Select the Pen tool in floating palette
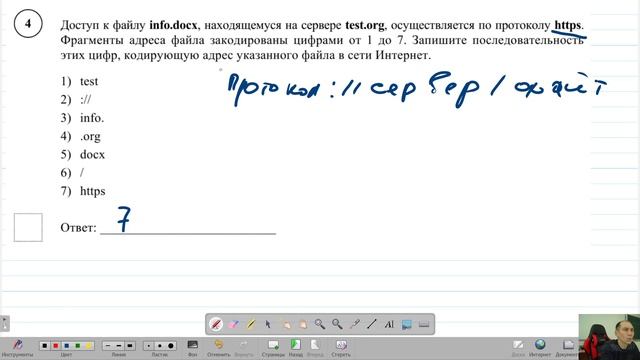 [x=216, y=324]
